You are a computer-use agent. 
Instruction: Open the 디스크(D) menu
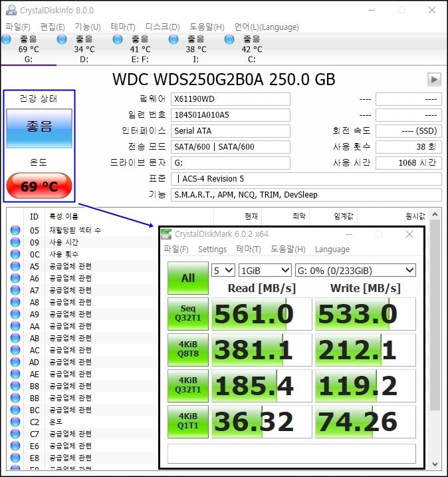[163, 27]
